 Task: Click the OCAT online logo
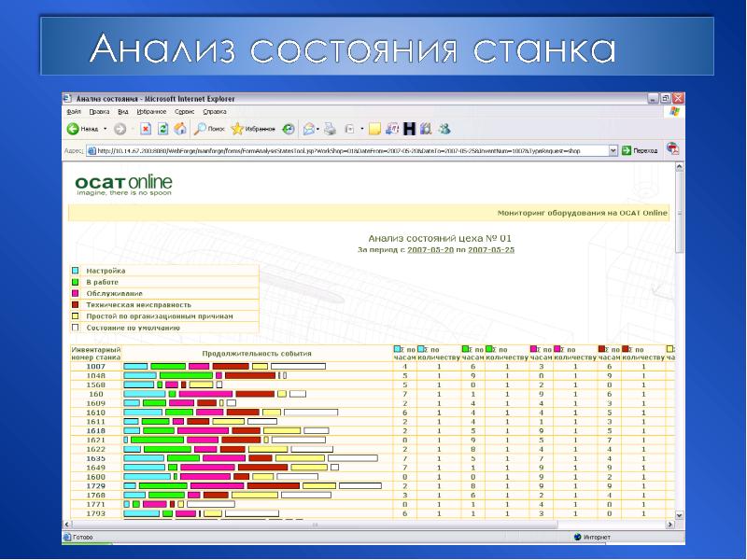pyautogui.click(x=111, y=184)
